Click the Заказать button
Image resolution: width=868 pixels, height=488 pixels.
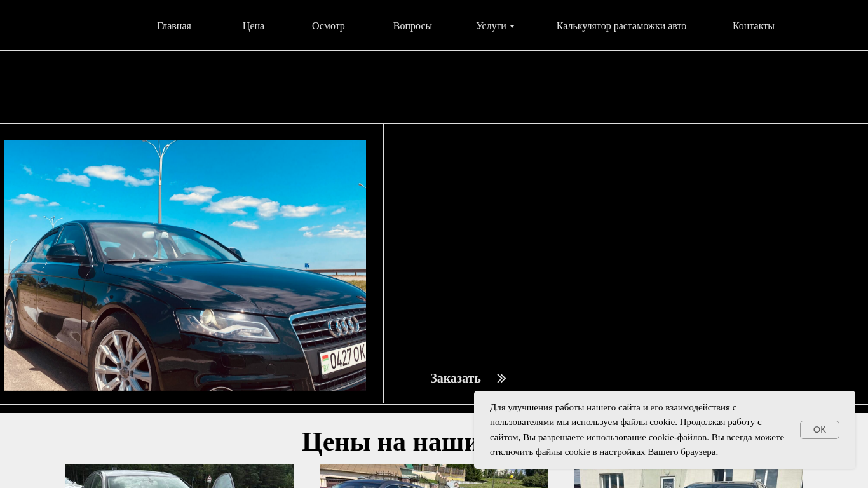click(456, 378)
